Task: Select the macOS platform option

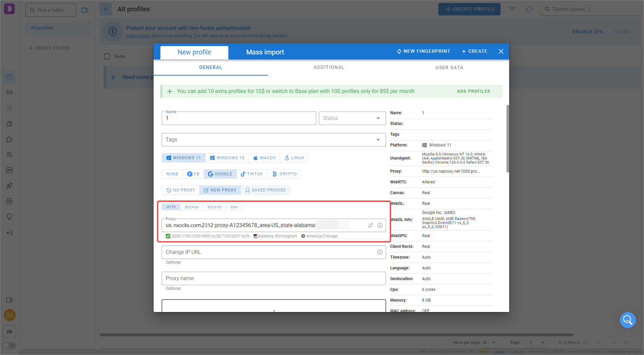Action: [265, 158]
